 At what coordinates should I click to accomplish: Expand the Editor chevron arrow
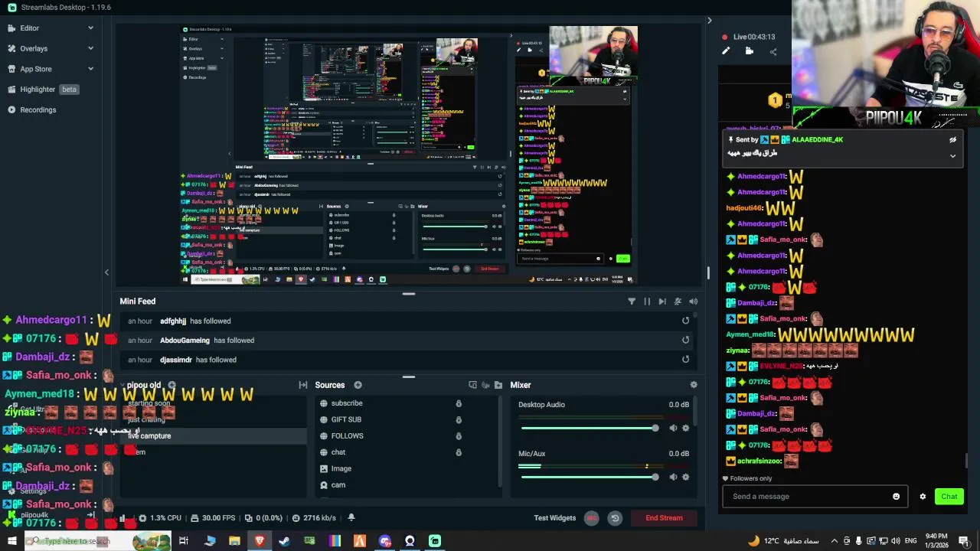[90, 28]
